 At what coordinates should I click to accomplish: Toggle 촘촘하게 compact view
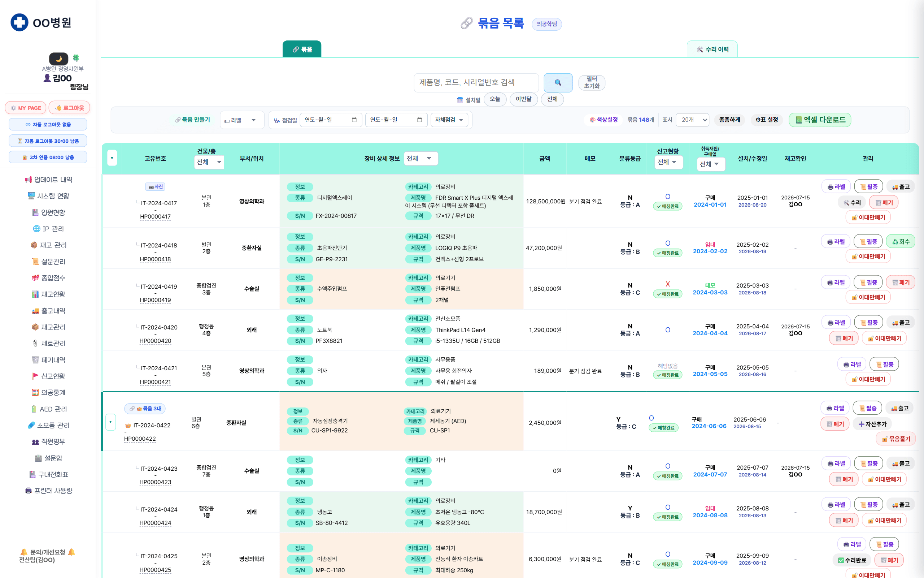(x=729, y=120)
